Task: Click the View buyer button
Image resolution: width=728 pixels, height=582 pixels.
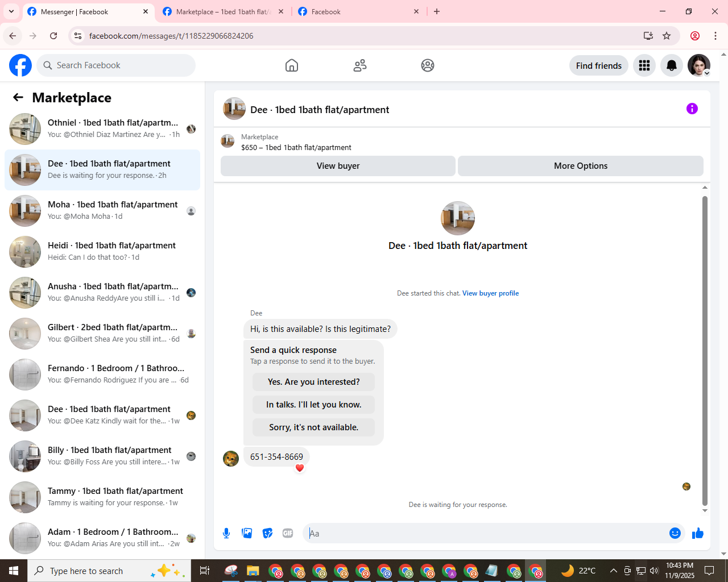Action: pyautogui.click(x=338, y=166)
